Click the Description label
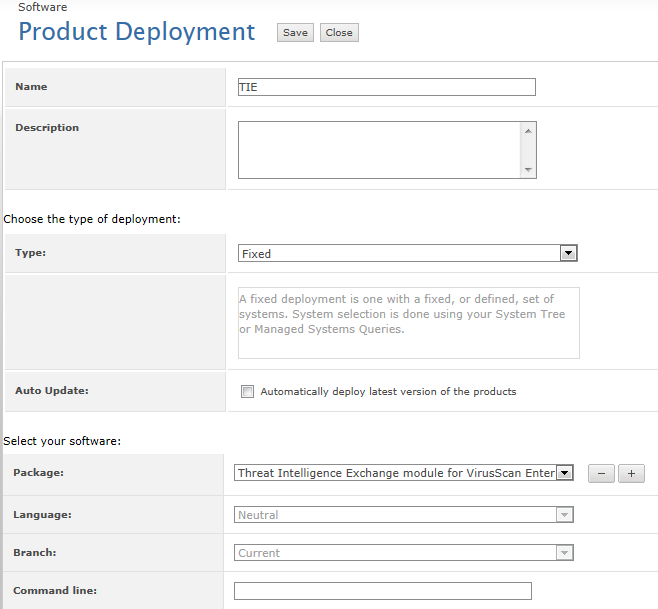The width and height of the screenshot is (658, 609). coord(47,128)
